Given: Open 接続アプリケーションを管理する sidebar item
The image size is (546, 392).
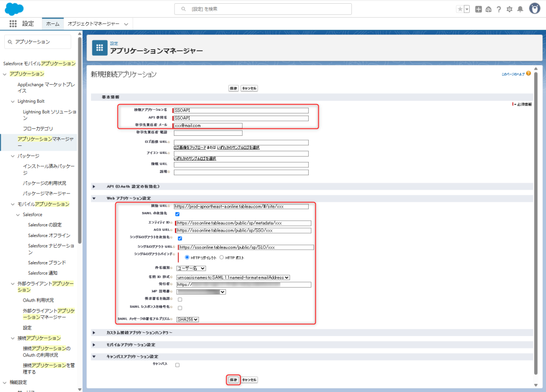Looking at the screenshot, I should [49, 369].
